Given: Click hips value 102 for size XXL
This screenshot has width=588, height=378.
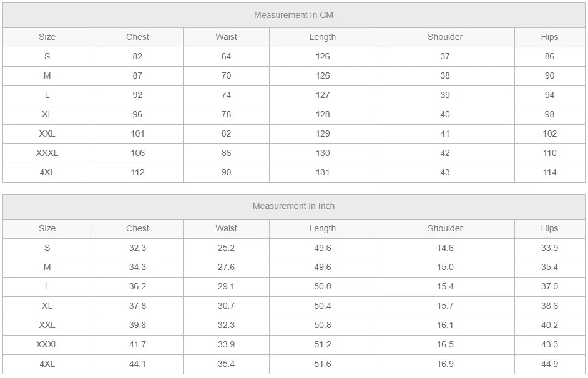Looking at the screenshot, I should pos(549,133).
